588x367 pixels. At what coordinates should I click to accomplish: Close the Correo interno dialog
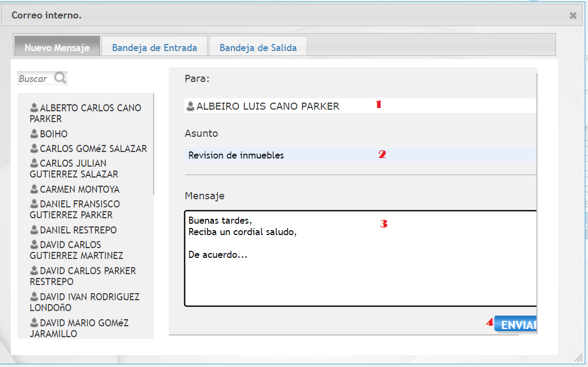[573, 16]
